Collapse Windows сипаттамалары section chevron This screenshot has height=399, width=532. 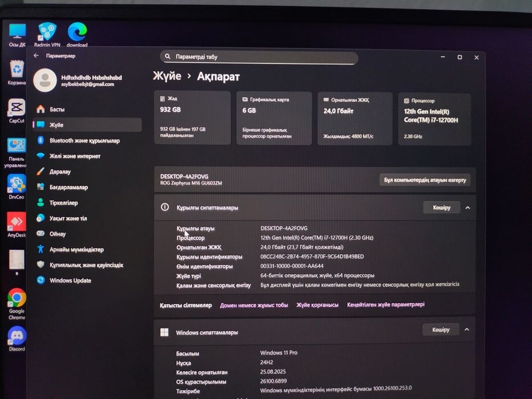point(467,329)
